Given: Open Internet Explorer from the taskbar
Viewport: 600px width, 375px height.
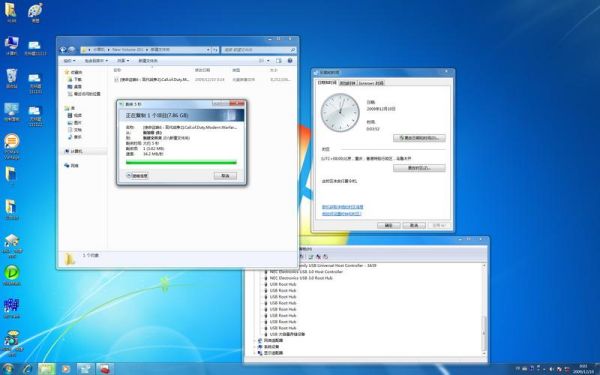Looking at the screenshot, I should [27, 369].
